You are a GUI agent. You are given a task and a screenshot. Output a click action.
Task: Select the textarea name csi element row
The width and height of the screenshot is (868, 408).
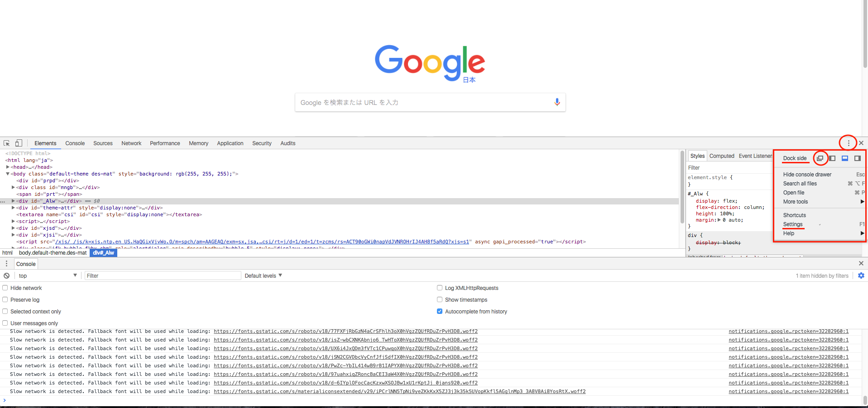pyautogui.click(x=339, y=214)
